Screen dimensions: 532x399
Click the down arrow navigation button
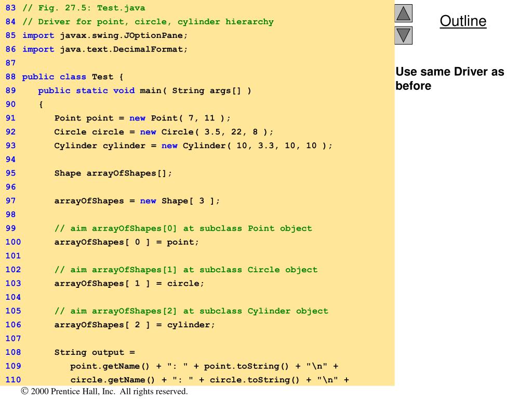403,36
